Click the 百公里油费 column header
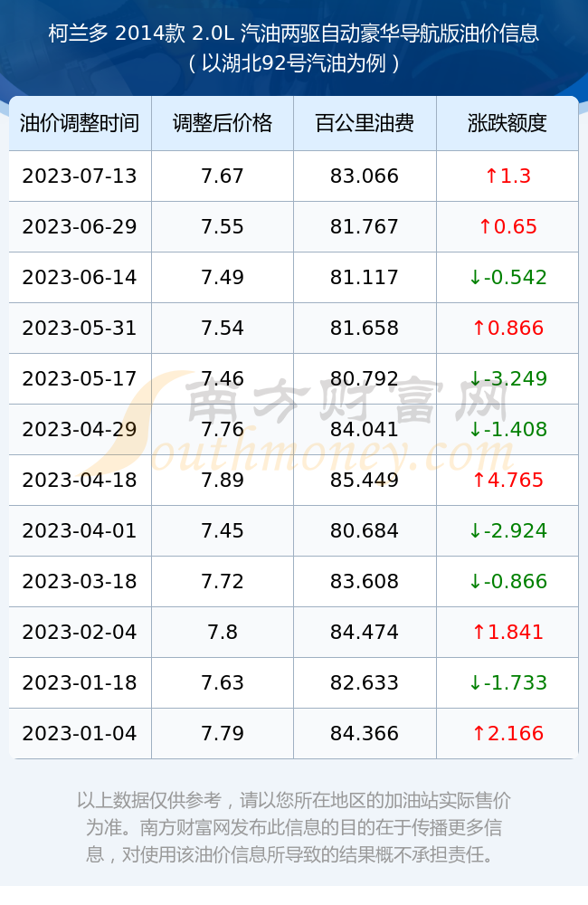 coord(365,123)
